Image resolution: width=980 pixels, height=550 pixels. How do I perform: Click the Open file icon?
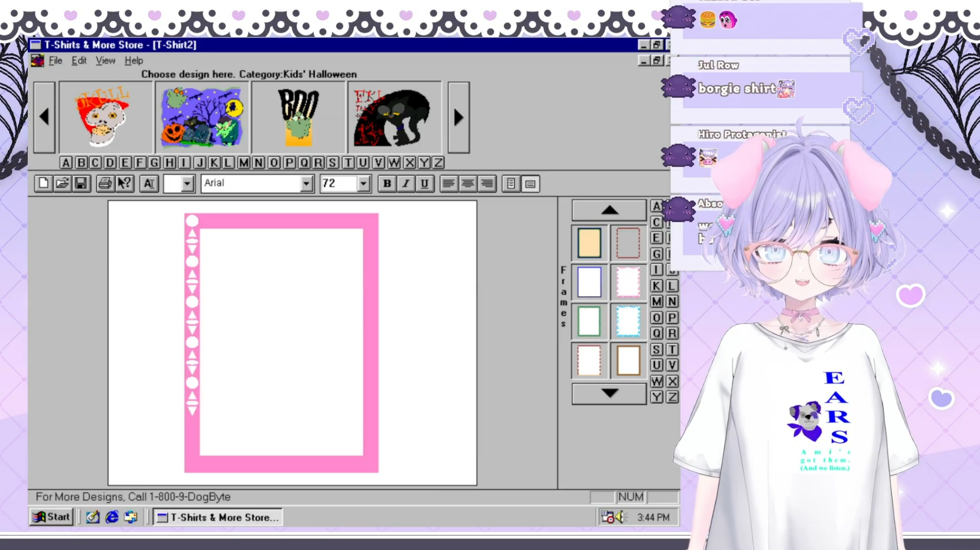click(62, 183)
